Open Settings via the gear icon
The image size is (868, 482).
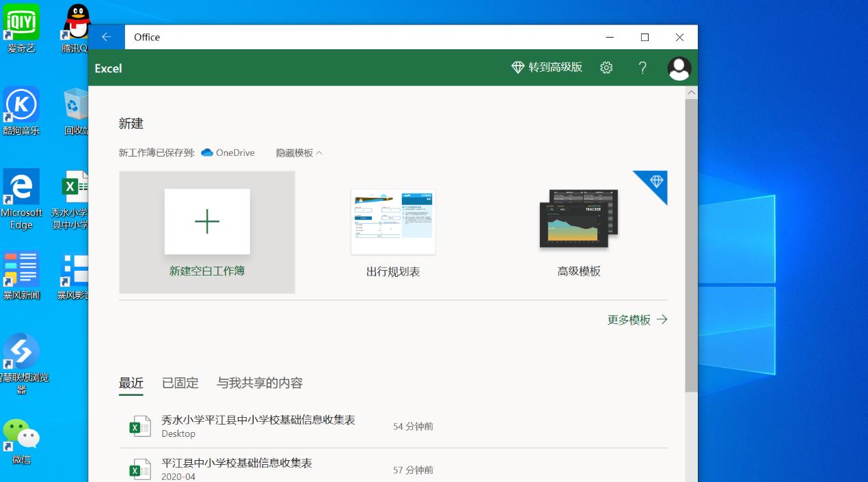(x=606, y=68)
